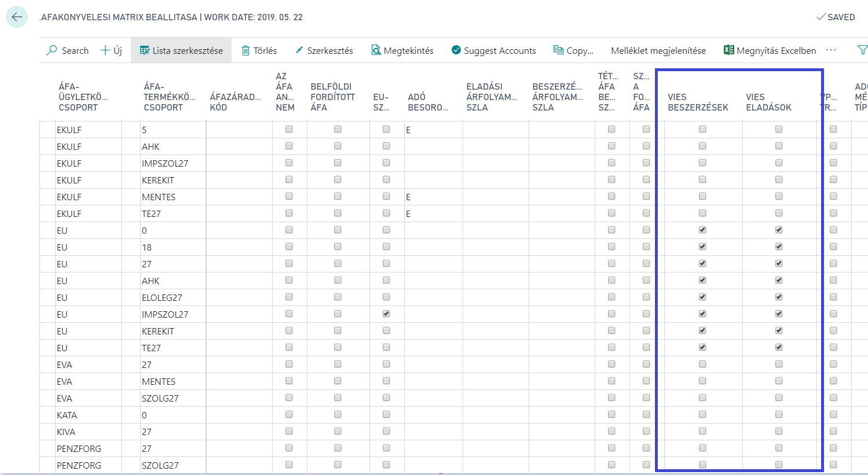This screenshot has width=868, height=475.
Task: Click SZOLG27 cell in EVA row
Action: (x=173, y=398)
